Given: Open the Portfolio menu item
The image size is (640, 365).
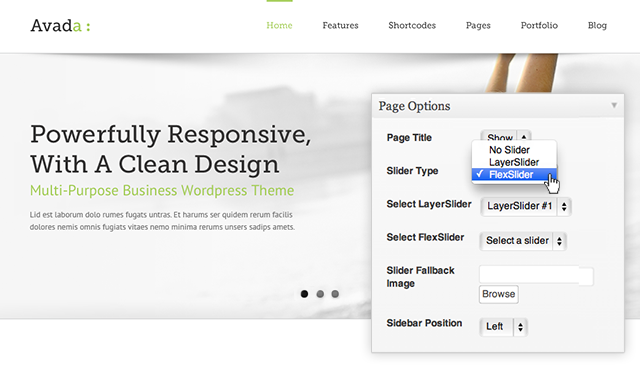Looking at the screenshot, I should 539,25.
